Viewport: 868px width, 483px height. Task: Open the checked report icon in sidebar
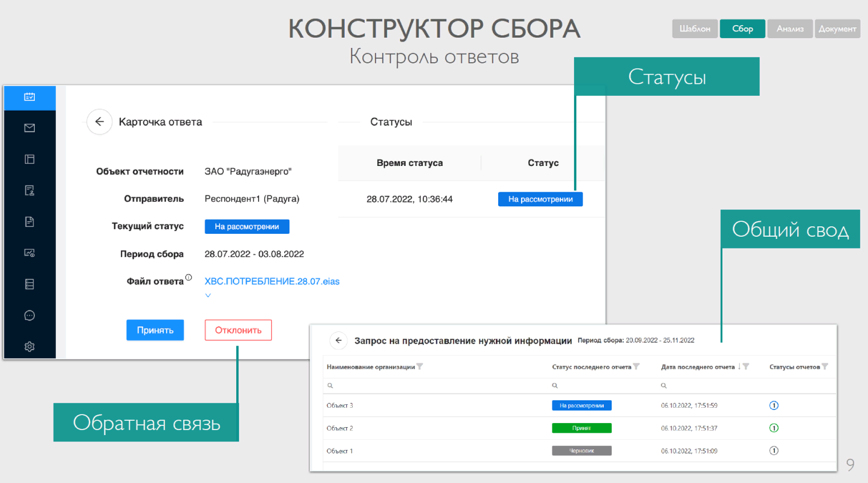30,190
